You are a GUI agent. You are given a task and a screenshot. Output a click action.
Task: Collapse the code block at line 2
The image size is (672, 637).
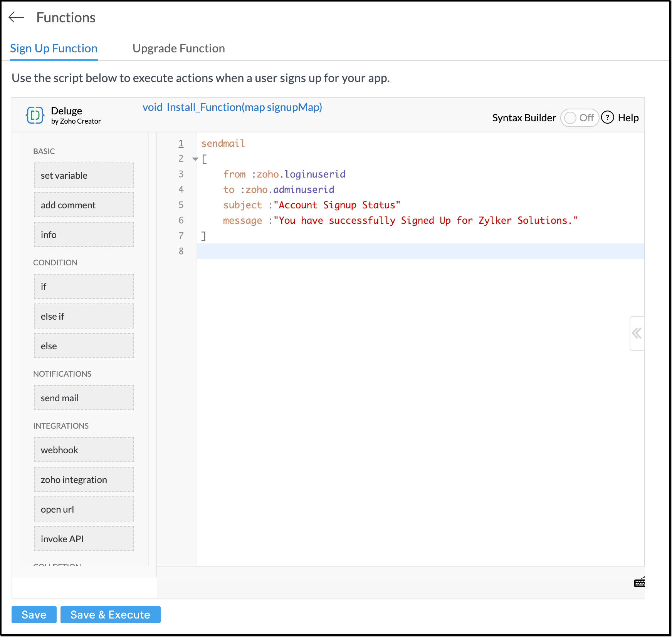coord(195,159)
